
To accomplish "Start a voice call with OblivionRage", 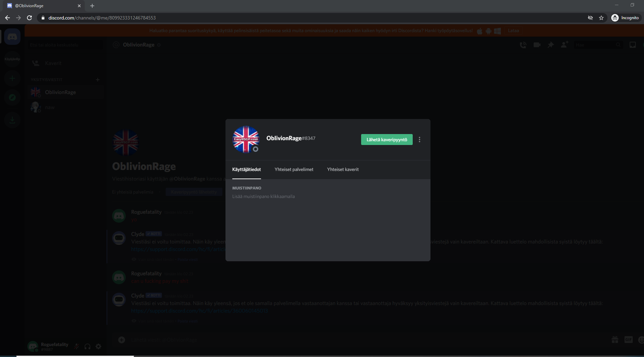I will point(523,45).
